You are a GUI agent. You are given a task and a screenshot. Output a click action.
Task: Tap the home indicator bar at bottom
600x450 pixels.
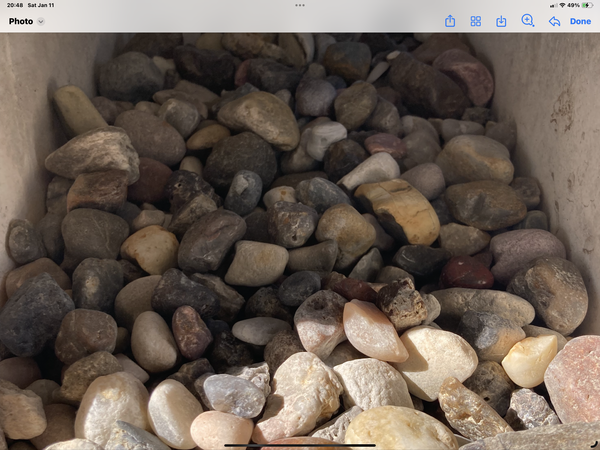coord(300,445)
